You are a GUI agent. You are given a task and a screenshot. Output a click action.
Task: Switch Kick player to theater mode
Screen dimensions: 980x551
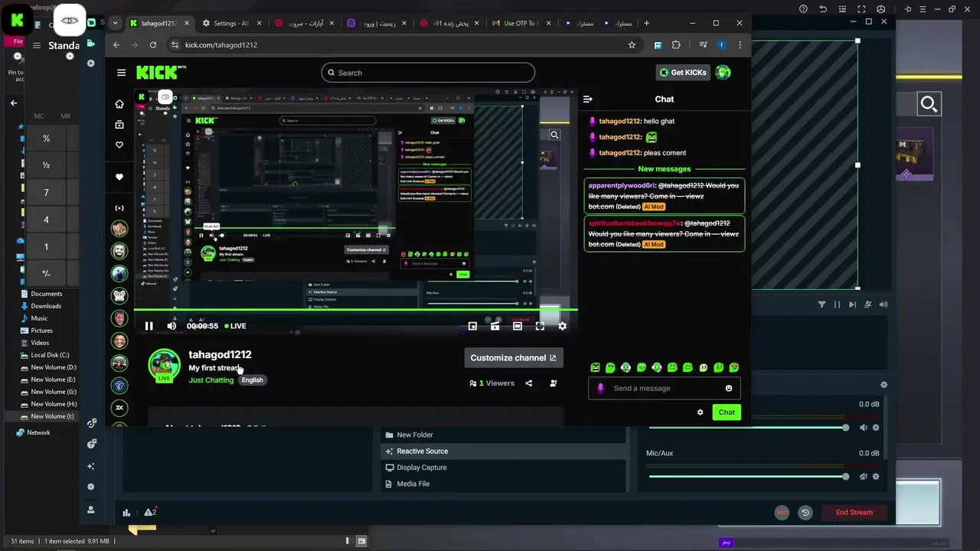[518, 326]
